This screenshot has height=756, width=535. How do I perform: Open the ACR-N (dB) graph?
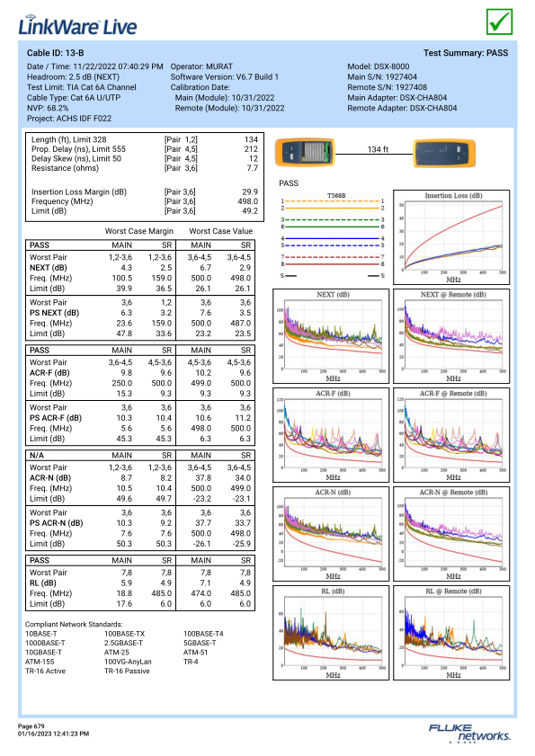pyautogui.click(x=331, y=534)
